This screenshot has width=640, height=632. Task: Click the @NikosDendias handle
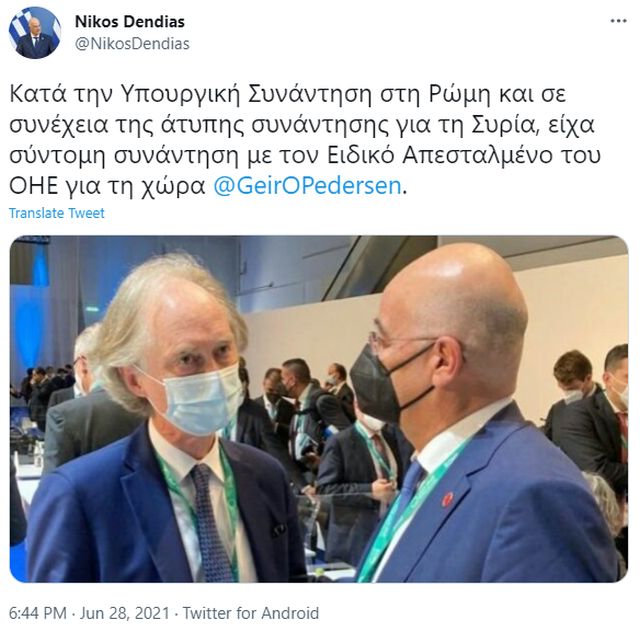tap(132, 43)
